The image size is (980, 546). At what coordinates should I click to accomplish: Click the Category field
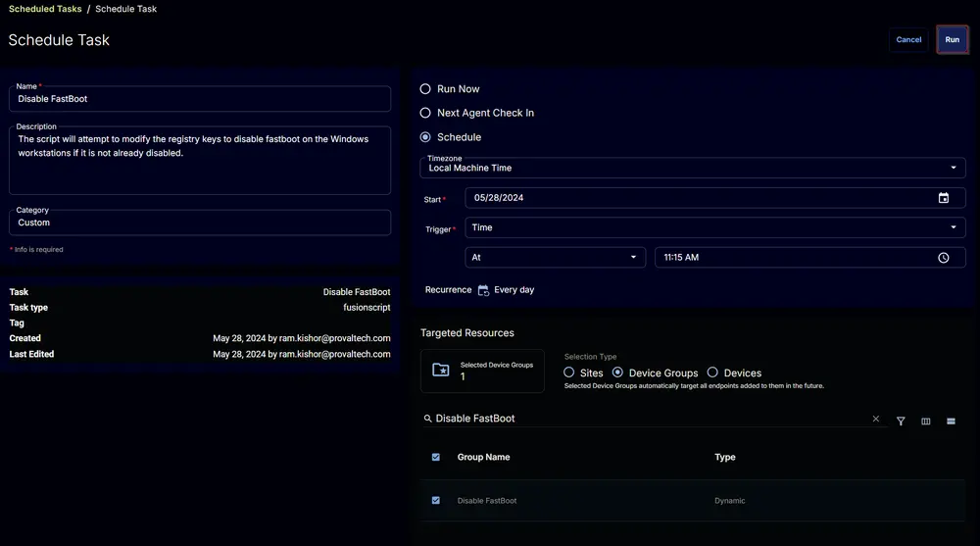point(200,223)
